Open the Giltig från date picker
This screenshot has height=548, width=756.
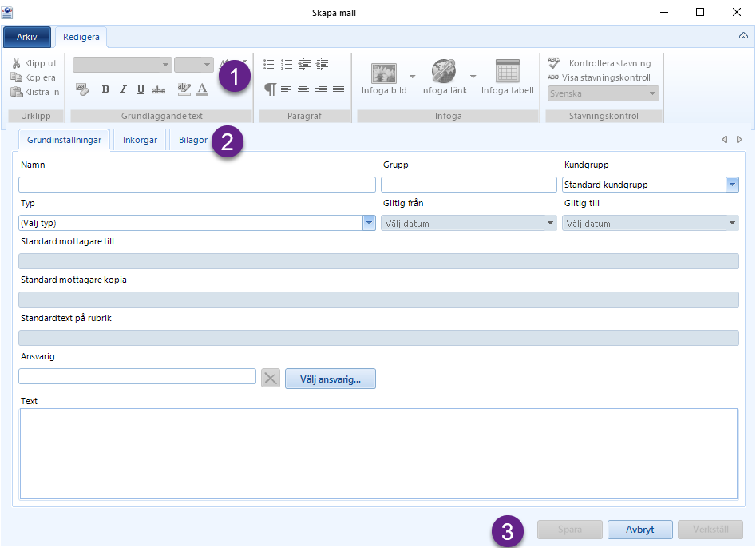pyautogui.click(x=550, y=223)
